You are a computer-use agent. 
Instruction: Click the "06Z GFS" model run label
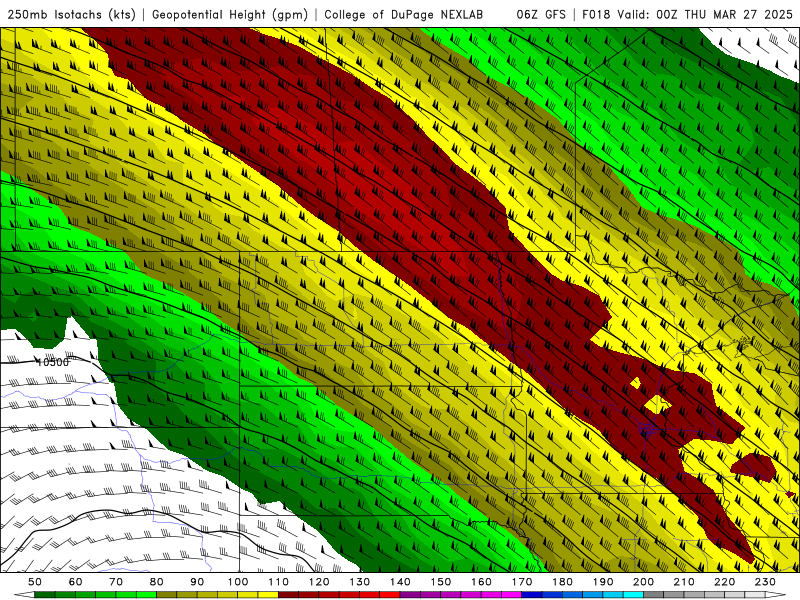[x=541, y=14]
